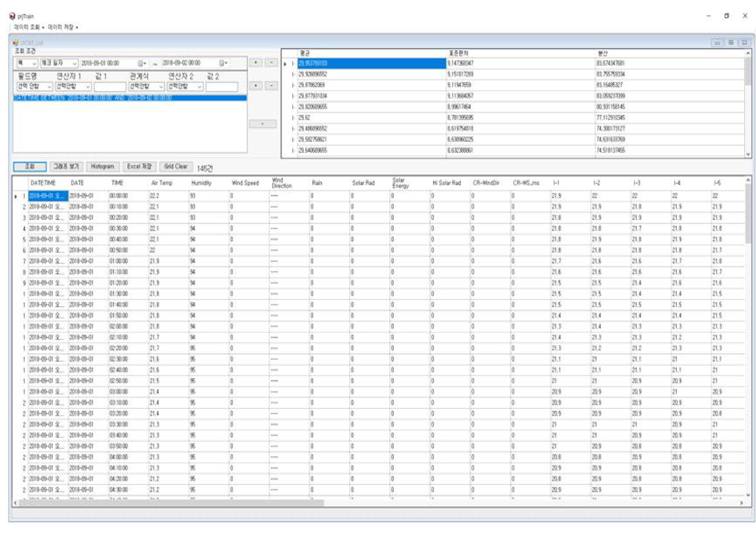Select the 29.953793103 cell in statistics grid
This screenshot has width=756, height=535.
pos(372,64)
